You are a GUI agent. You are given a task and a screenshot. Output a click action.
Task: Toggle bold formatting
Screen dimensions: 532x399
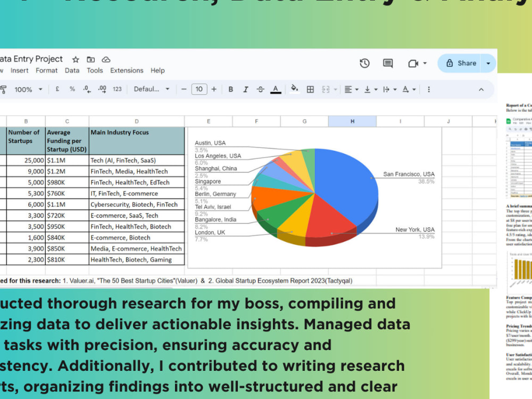click(231, 89)
